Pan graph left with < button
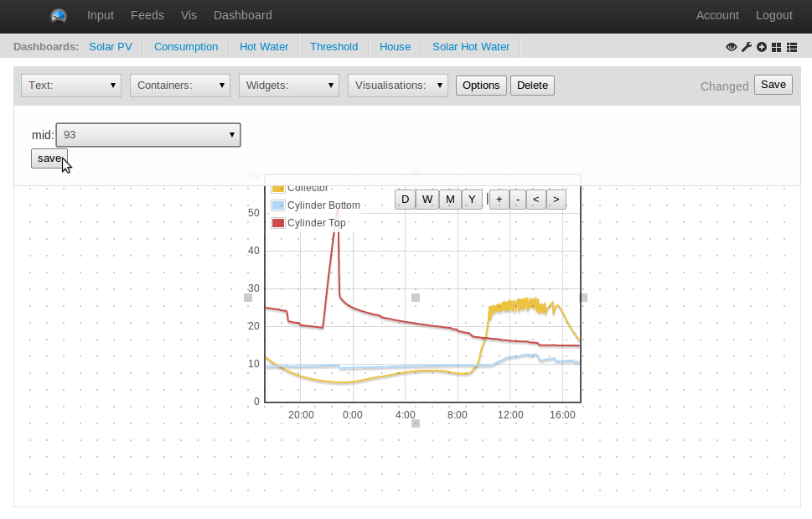Screen dimensions: 812x519 536,200
